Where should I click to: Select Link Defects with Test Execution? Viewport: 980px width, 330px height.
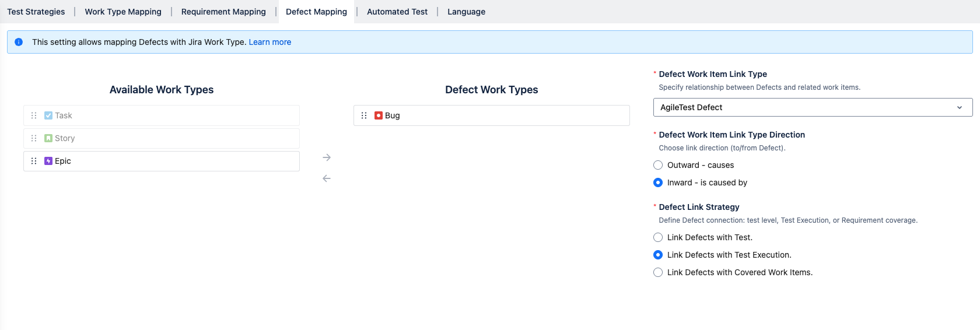(658, 255)
